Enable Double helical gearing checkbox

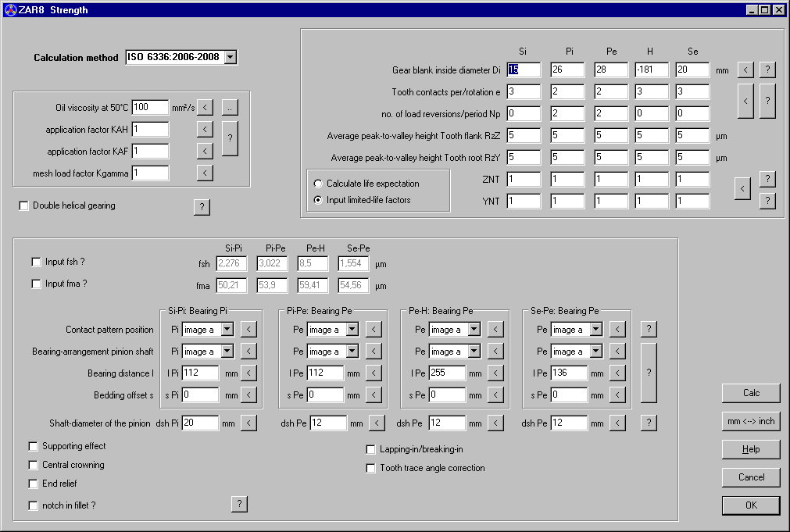[x=24, y=206]
